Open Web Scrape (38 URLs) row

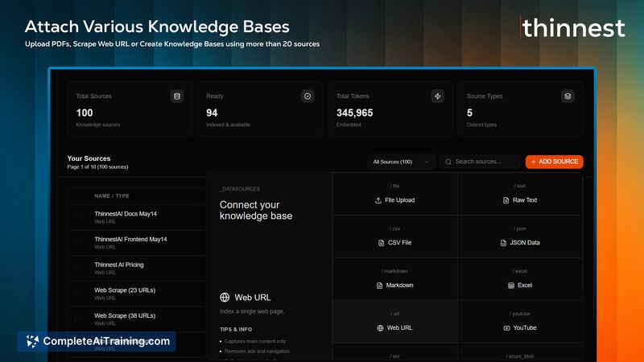(x=137, y=319)
